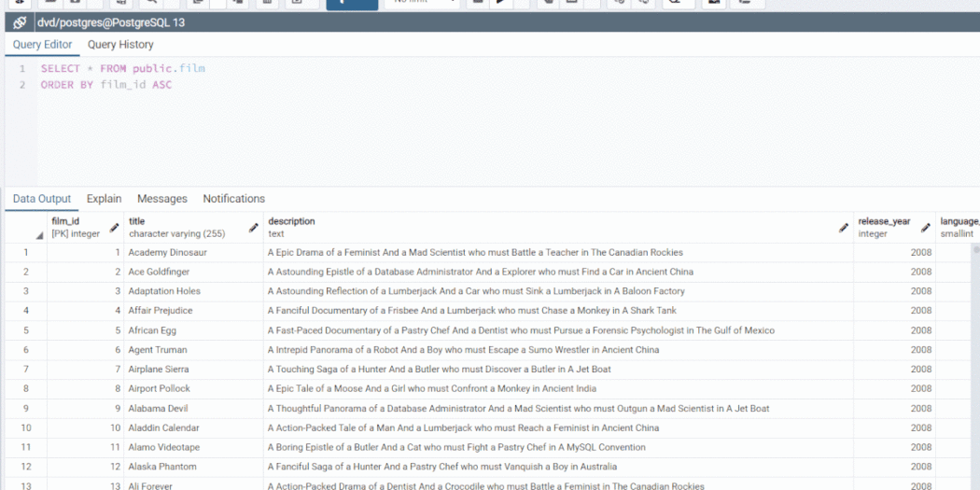Image resolution: width=980 pixels, height=490 pixels.
Task: Click the Alabama Devil title cell
Action: 194,409
